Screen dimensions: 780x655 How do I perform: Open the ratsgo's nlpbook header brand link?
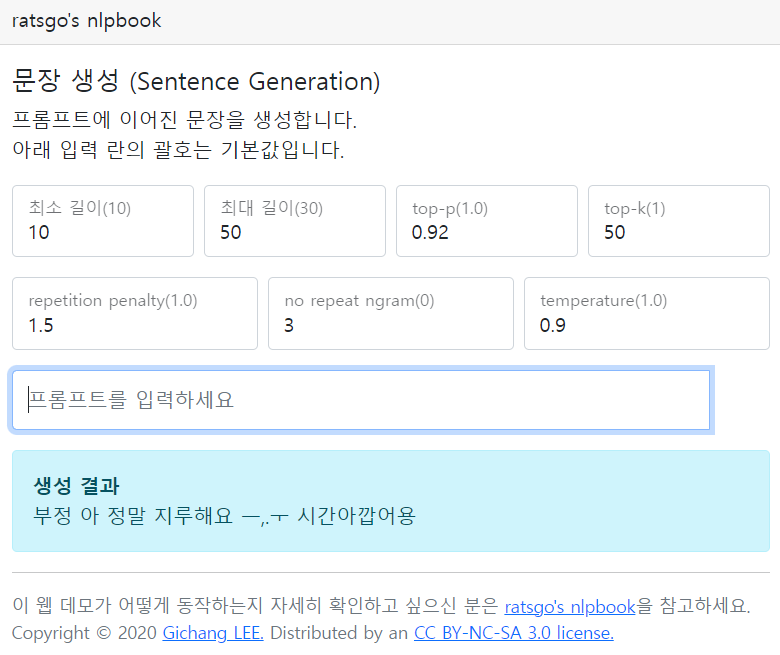pyautogui.click(x=87, y=21)
